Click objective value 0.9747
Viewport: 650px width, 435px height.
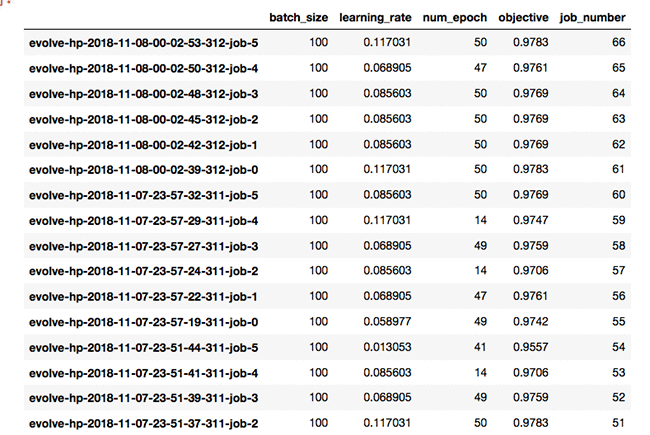(531, 220)
